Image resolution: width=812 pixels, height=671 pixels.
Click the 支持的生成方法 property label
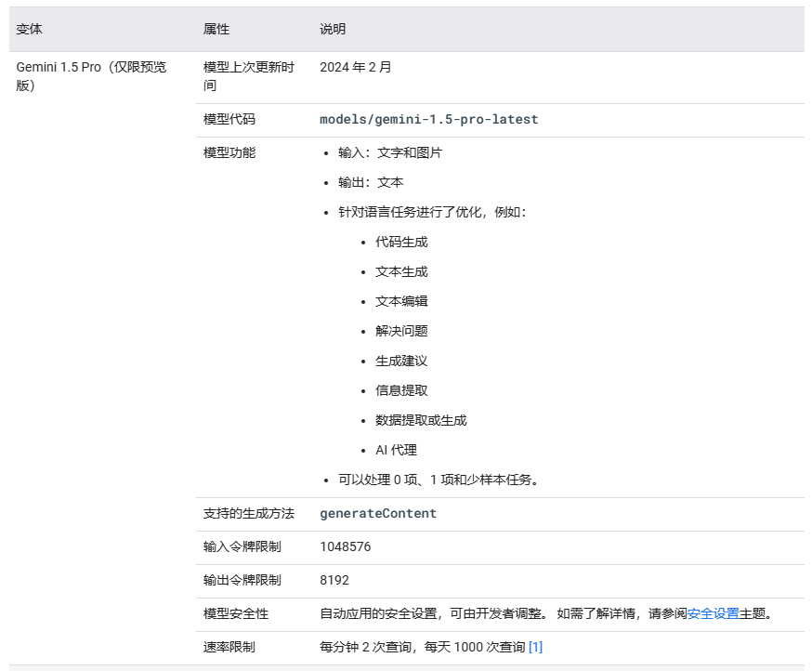pos(249,514)
